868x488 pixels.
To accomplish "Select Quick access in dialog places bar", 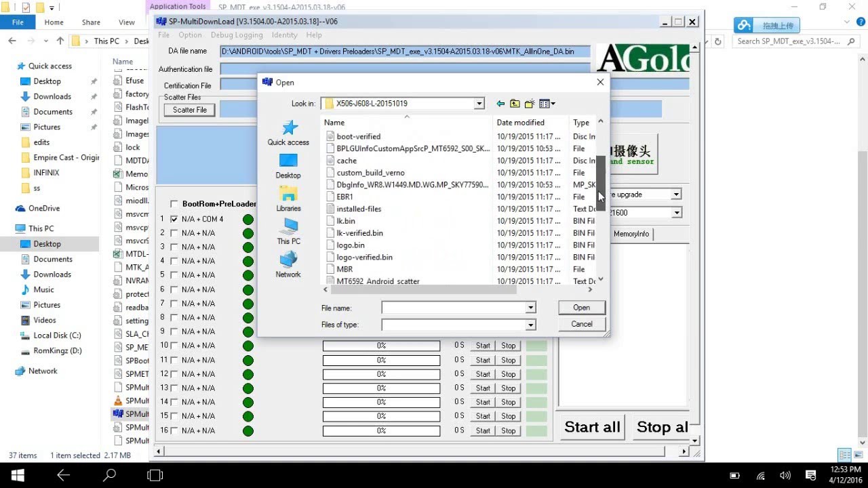I will (288, 133).
